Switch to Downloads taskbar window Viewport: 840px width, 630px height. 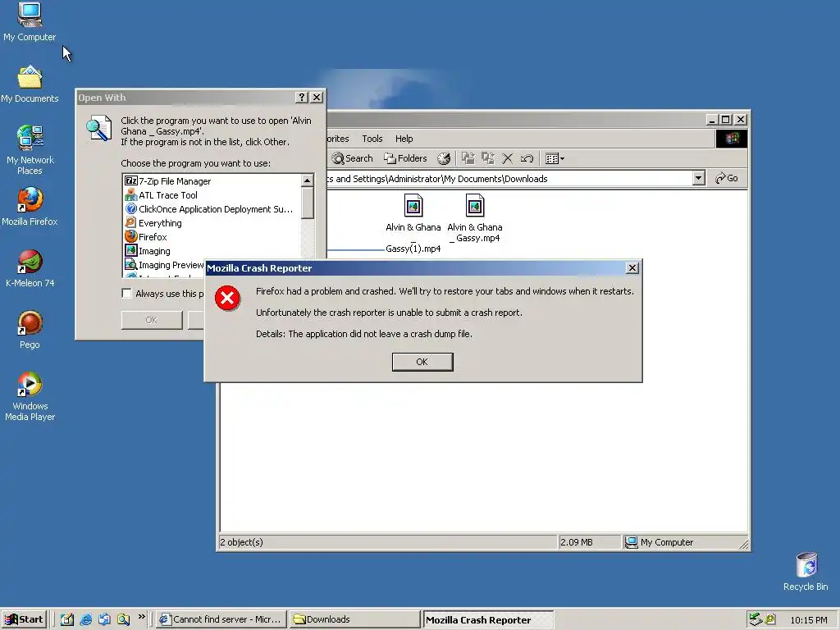tap(354, 619)
